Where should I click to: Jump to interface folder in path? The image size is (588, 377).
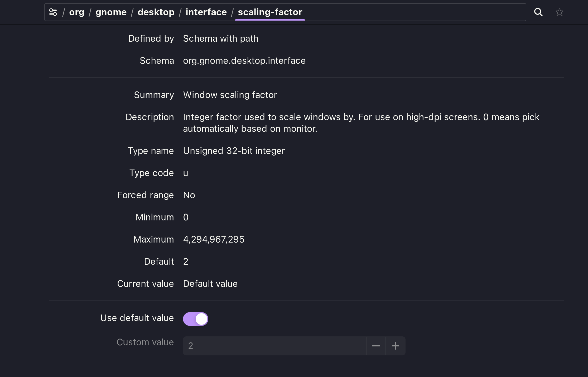click(206, 12)
